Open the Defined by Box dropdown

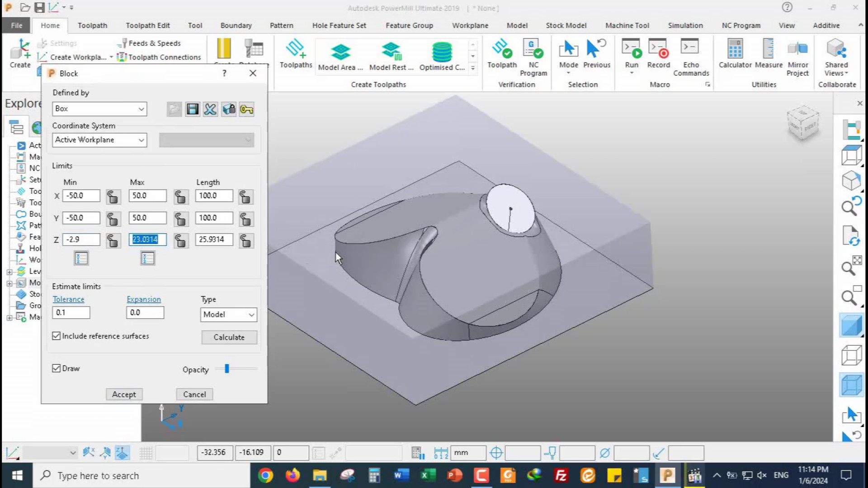tap(99, 109)
